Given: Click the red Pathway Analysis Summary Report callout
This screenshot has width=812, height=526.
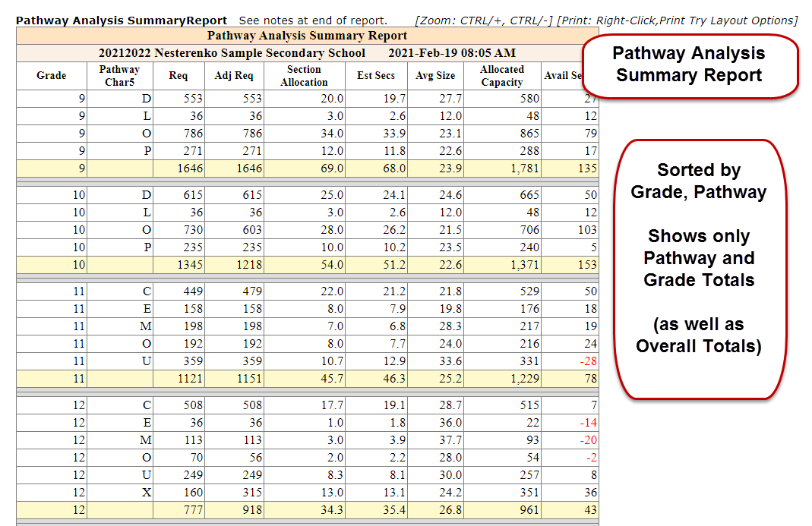Looking at the screenshot, I should pyautogui.click(x=689, y=65).
